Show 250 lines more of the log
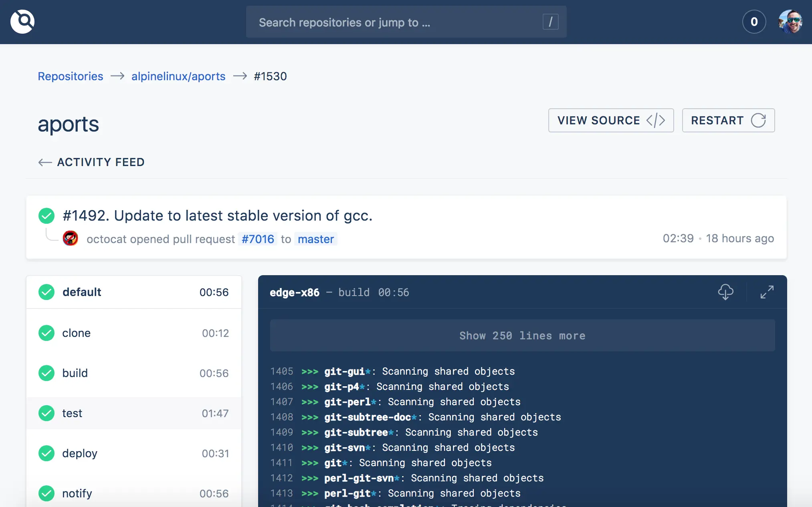The image size is (812, 507). (x=522, y=336)
